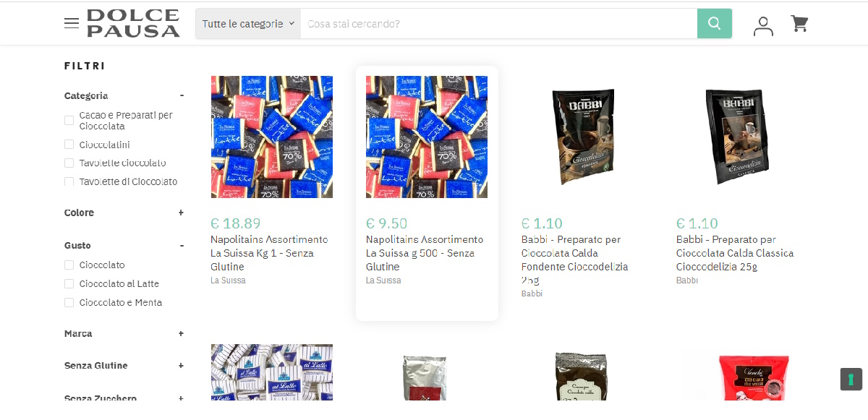
Task: Expand the Marca filter section
Action: point(182,333)
